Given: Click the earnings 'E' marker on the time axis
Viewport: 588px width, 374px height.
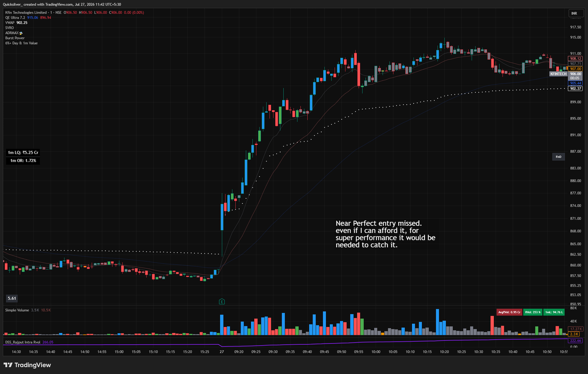Looking at the screenshot, I should [x=222, y=301].
